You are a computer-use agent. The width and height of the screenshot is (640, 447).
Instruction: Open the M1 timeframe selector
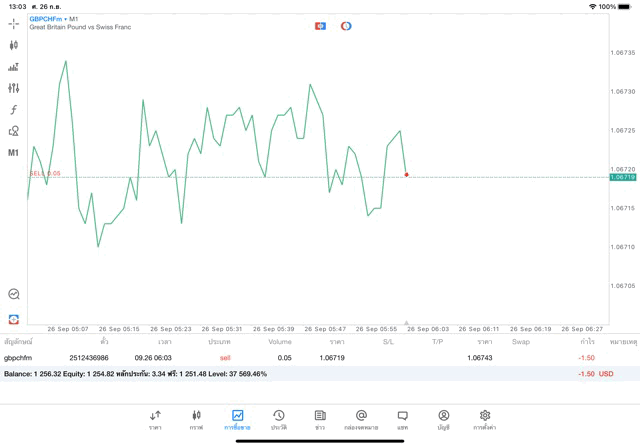[x=13, y=153]
